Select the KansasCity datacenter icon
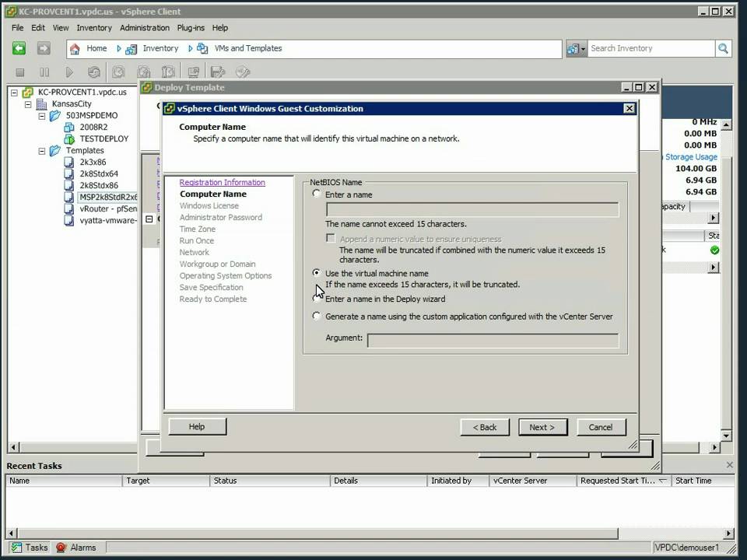This screenshot has width=747, height=560. click(42, 103)
